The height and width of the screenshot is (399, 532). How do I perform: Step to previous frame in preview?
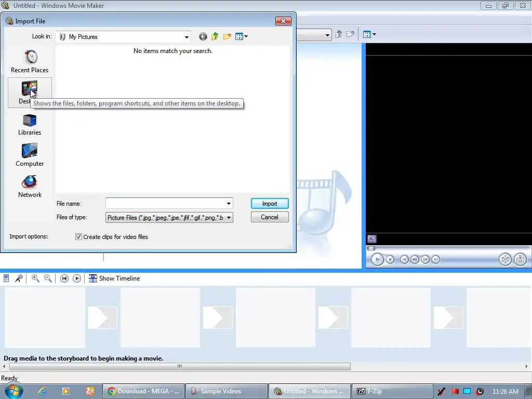(x=415, y=260)
